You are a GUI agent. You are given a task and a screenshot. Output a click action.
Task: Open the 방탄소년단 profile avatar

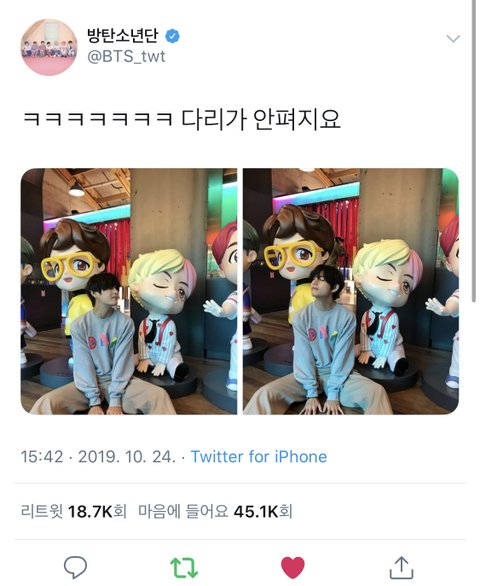click(x=49, y=47)
